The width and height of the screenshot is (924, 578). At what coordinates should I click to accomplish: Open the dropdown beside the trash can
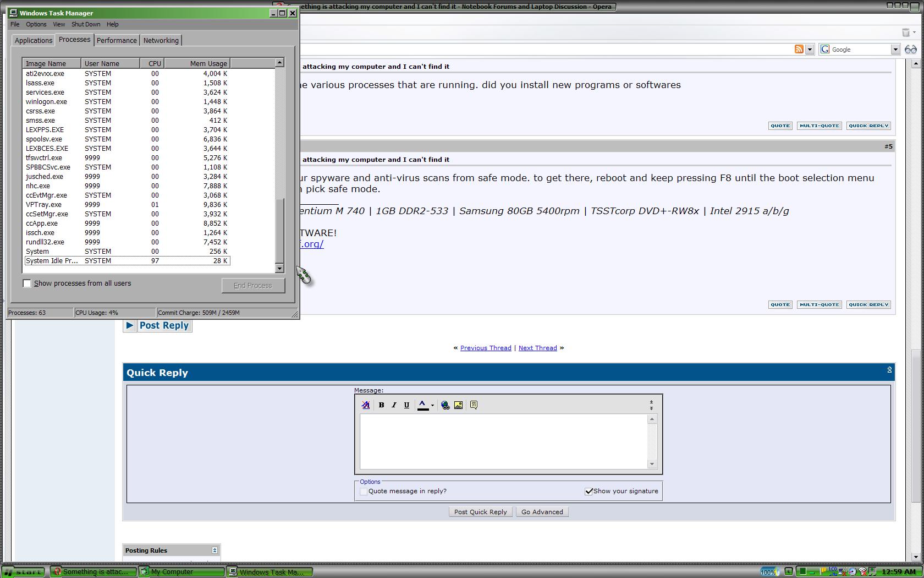coord(914,32)
